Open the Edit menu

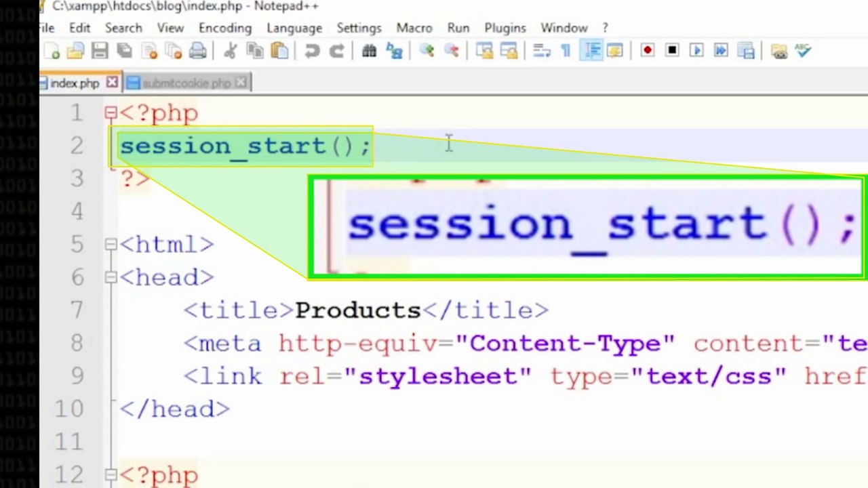pos(79,28)
